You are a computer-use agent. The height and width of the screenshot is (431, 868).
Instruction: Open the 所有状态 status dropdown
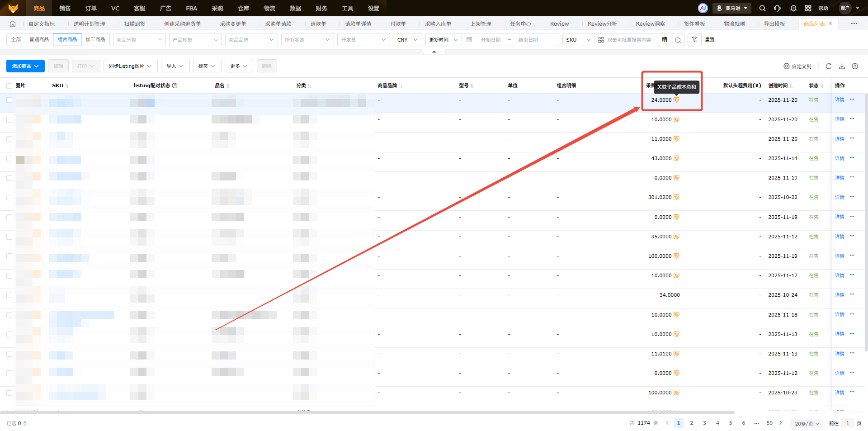pos(307,40)
